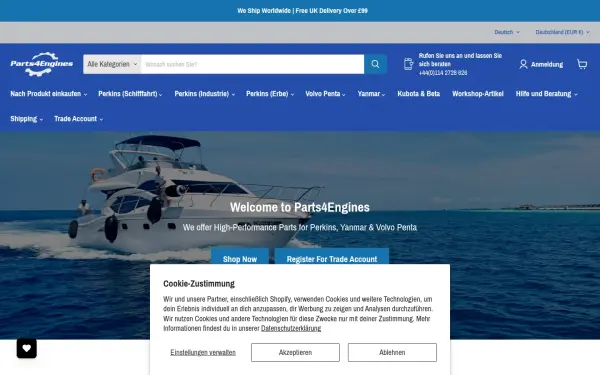The width and height of the screenshot is (600, 375).
Task: Open the shopping cart icon
Action: (582, 64)
